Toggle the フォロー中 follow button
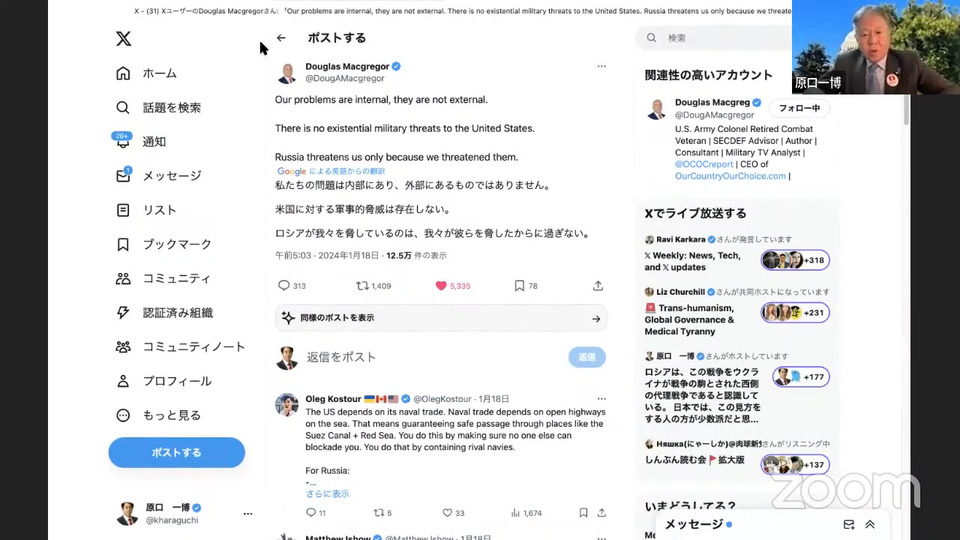The height and width of the screenshot is (540, 960). click(x=799, y=108)
